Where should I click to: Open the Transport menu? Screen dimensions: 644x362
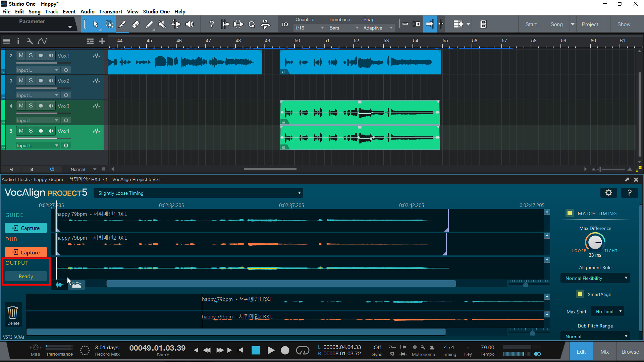click(110, 11)
